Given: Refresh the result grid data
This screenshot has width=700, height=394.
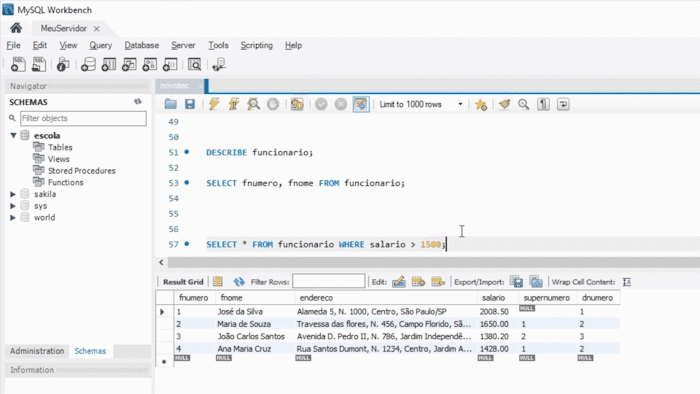Looking at the screenshot, I should pyautogui.click(x=239, y=282).
